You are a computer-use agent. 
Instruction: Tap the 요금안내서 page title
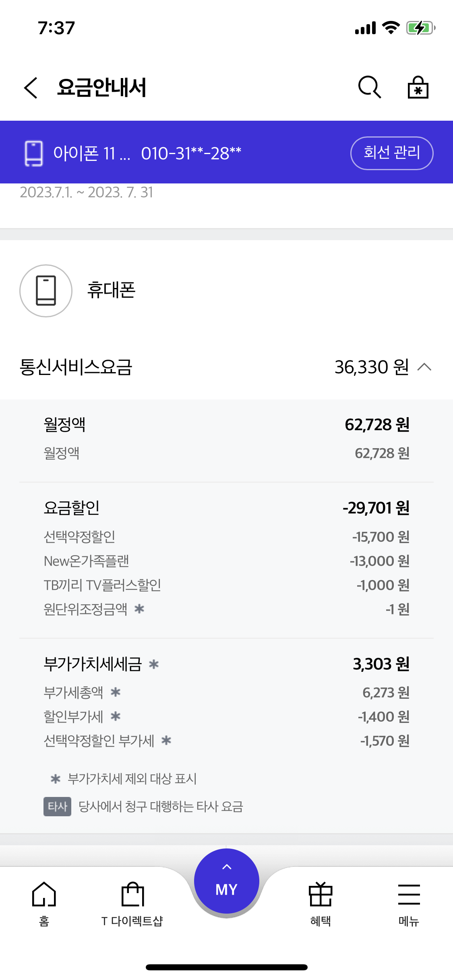(x=101, y=88)
